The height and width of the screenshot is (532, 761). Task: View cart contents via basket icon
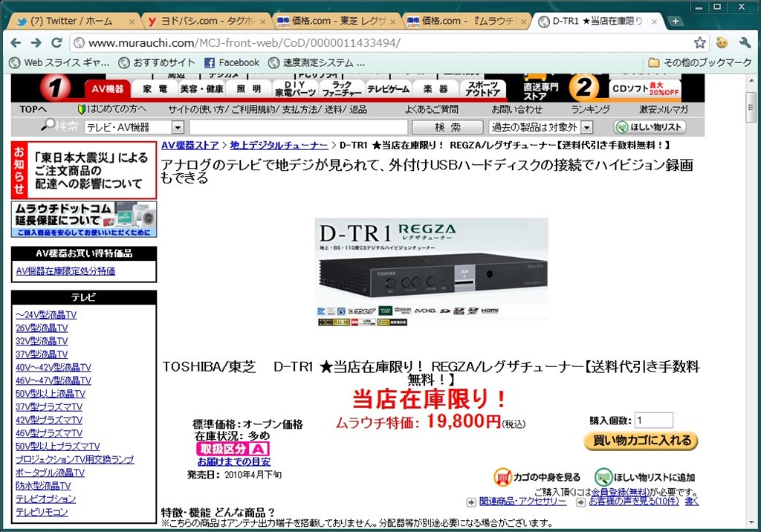point(503,477)
